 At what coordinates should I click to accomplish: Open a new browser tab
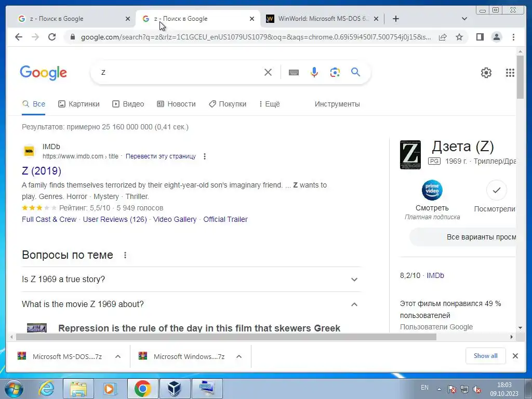(x=395, y=19)
